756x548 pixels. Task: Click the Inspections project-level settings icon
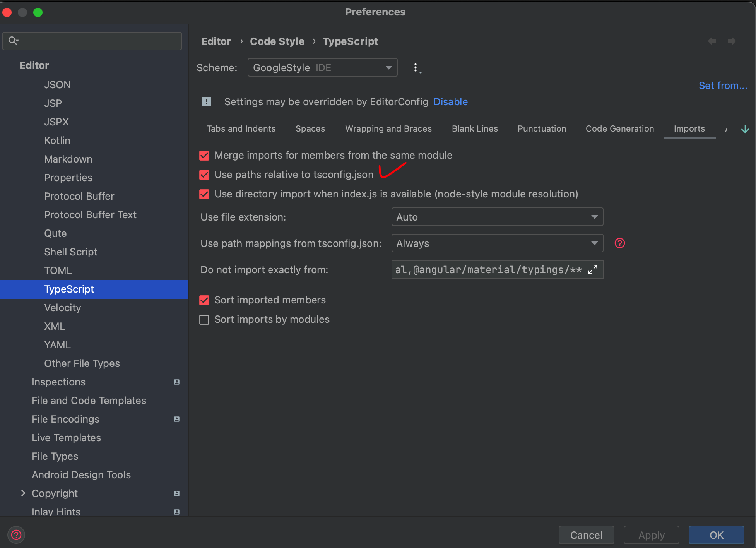[x=177, y=382]
